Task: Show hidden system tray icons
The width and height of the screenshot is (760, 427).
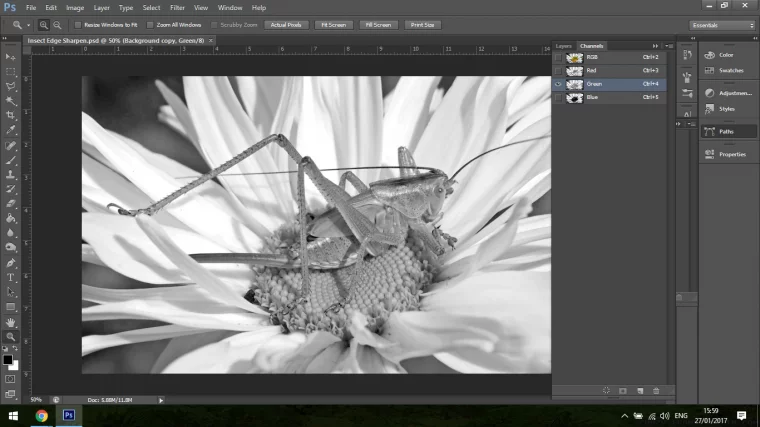Action: point(624,416)
